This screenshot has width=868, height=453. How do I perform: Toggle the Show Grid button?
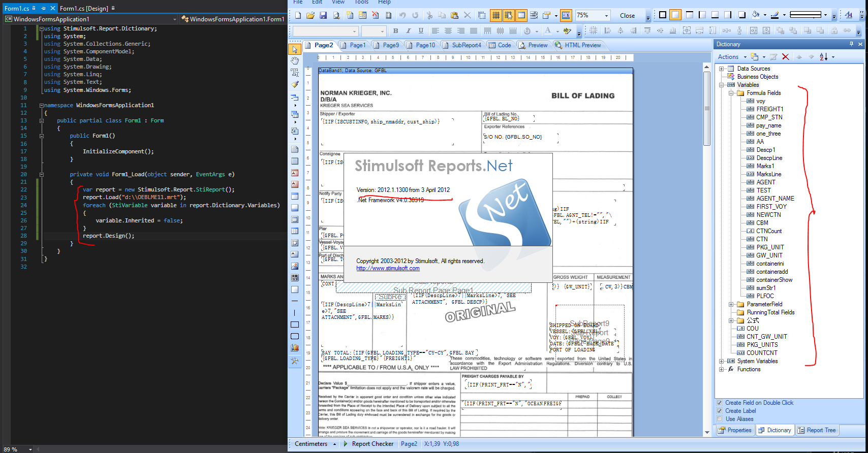tap(495, 15)
